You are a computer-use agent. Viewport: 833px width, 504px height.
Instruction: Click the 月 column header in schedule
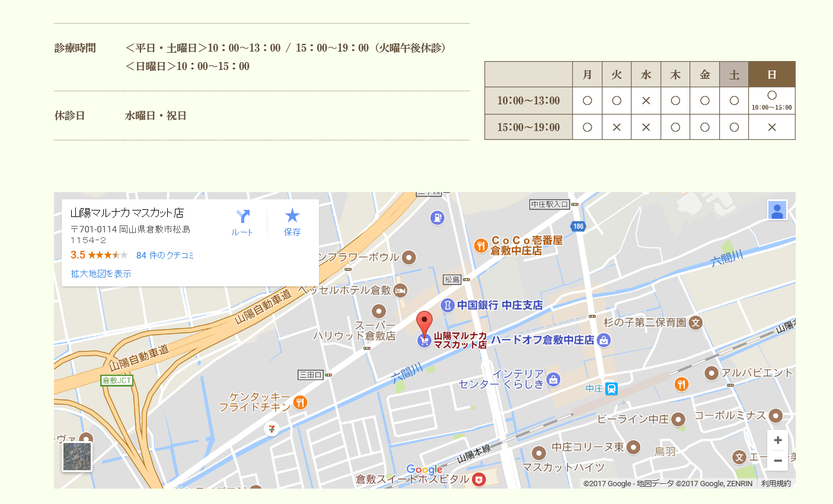pyautogui.click(x=588, y=75)
